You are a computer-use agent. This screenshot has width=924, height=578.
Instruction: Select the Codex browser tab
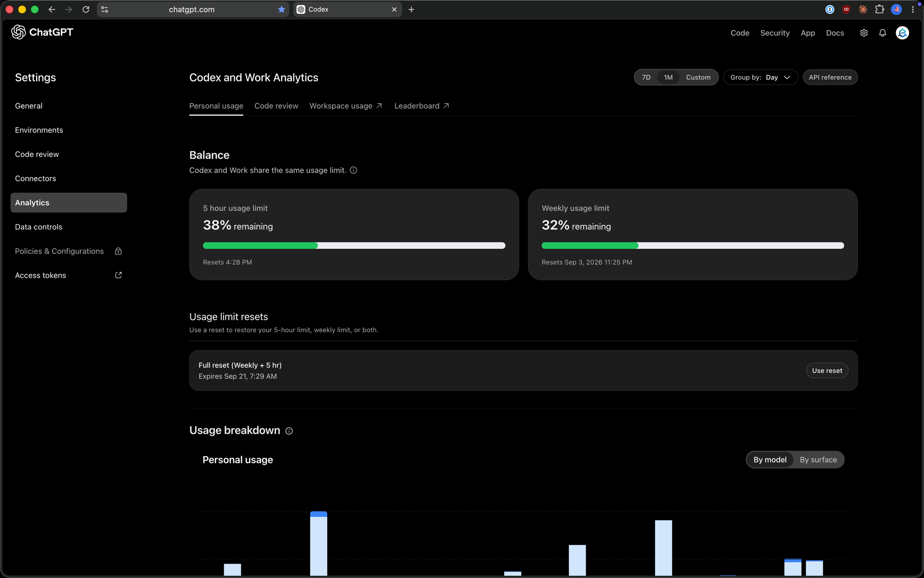tap(347, 9)
